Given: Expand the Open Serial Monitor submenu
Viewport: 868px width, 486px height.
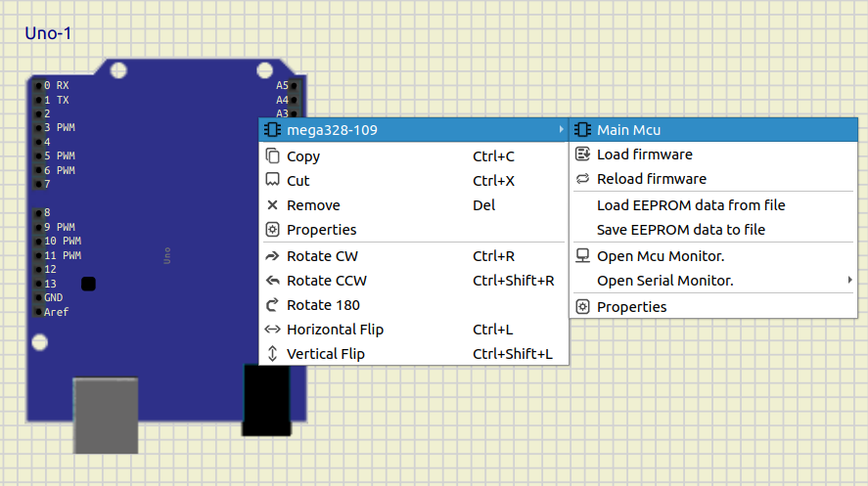Looking at the screenshot, I should [848, 281].
